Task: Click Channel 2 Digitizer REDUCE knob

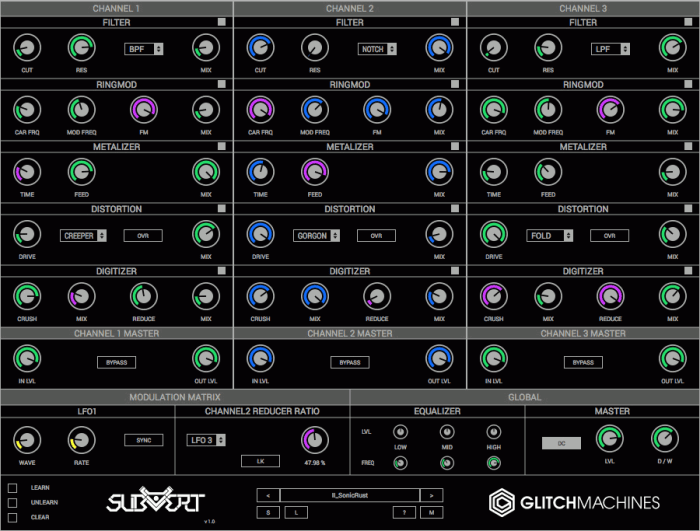Action: coord(377,296)
